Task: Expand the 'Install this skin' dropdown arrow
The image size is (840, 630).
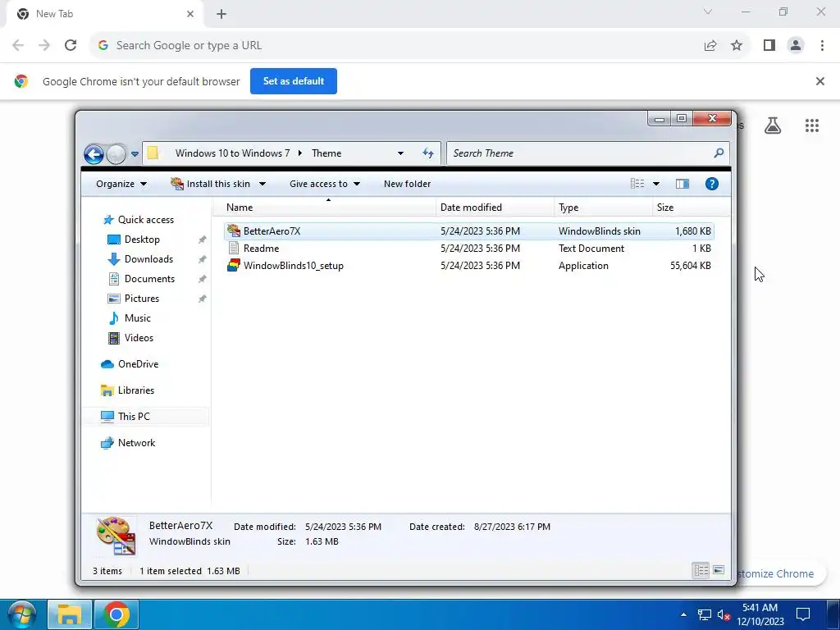Action: (262, 184)
